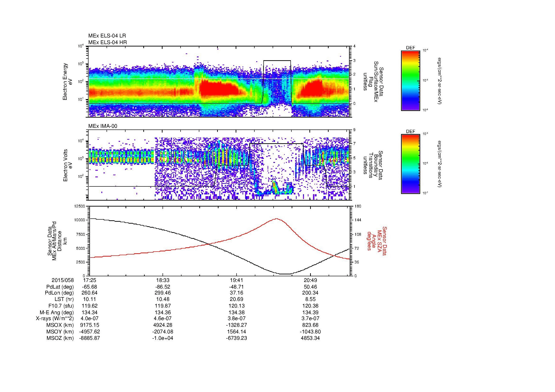Click the PdLat (deg) row label

pos(60,287)
